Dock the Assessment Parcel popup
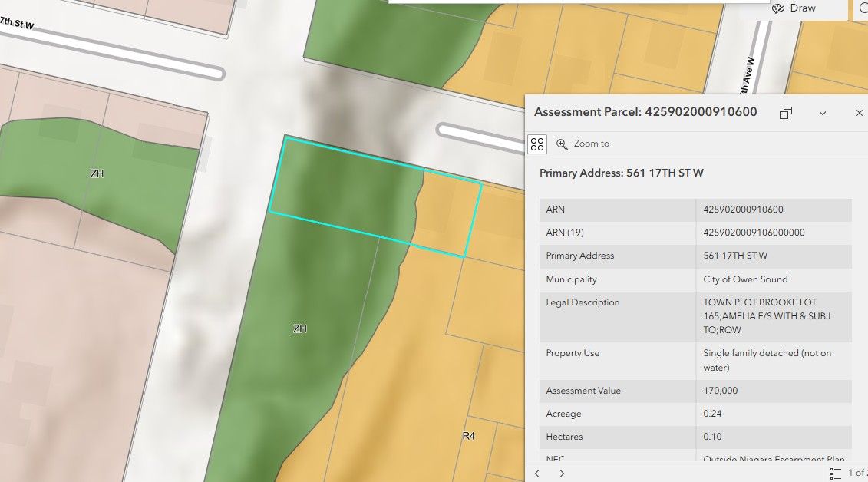The height and width of the screenshot is (482, 868). click(x=785, y=113)
